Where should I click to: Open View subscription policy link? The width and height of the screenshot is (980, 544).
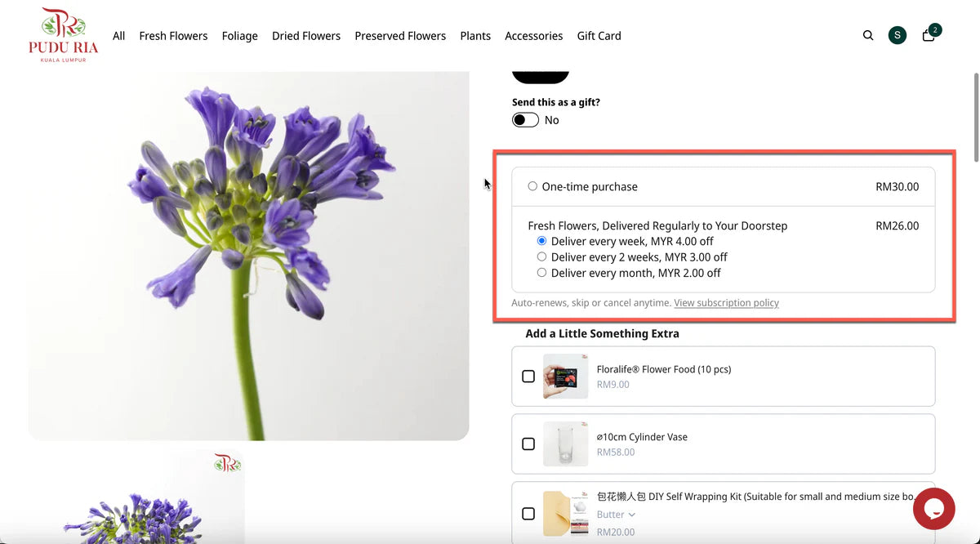point(726,303)
